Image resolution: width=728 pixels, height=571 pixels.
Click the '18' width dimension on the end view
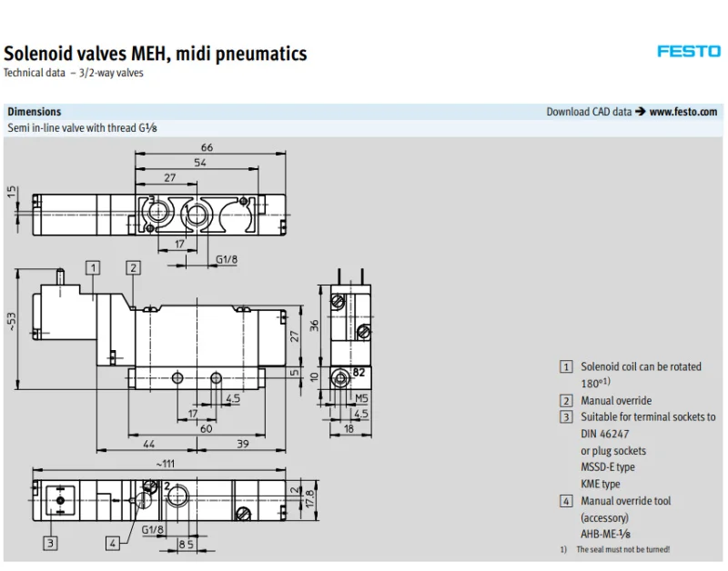pyautogui.click(x=349, y=428)
